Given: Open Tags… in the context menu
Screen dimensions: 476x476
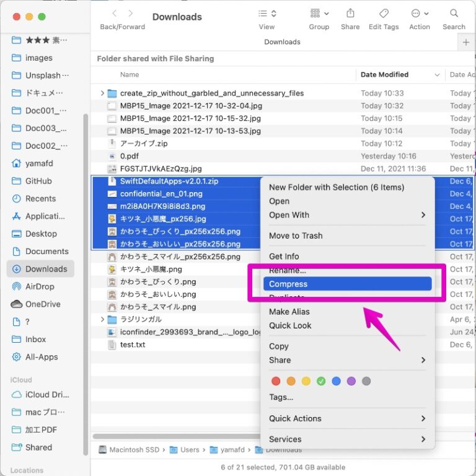Looking at the screenshot, I should pos(347,397).
